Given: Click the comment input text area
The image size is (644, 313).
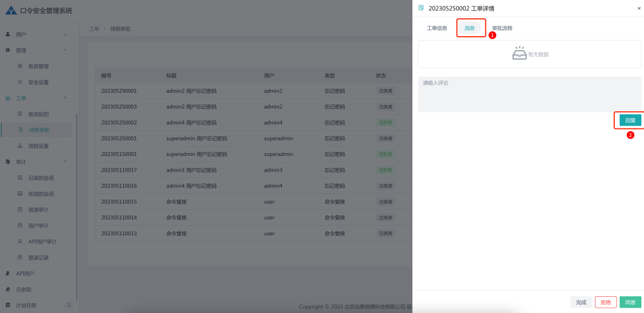Looking at the screenshot, I should [529, 94].
